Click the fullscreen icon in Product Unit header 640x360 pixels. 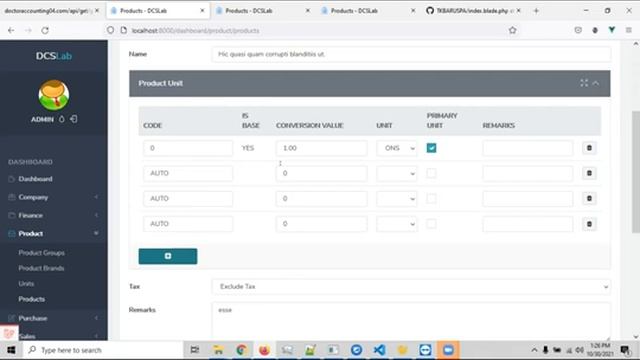(584, 83)
